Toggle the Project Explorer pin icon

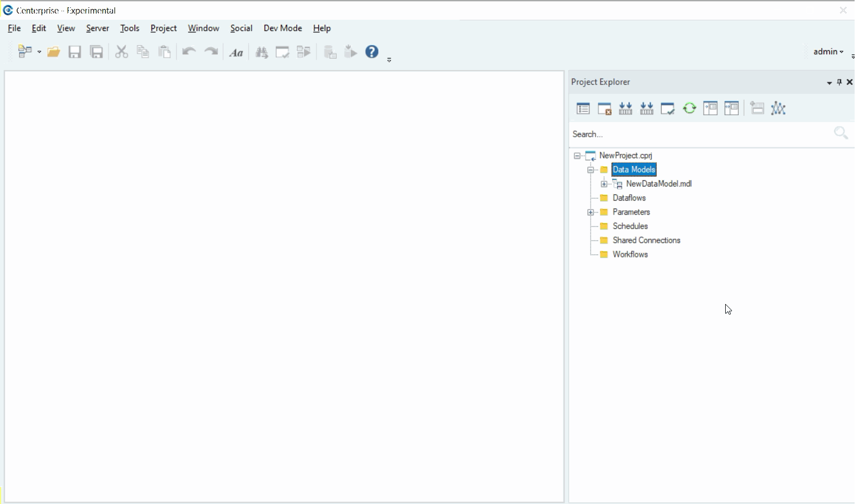(839, 82)
